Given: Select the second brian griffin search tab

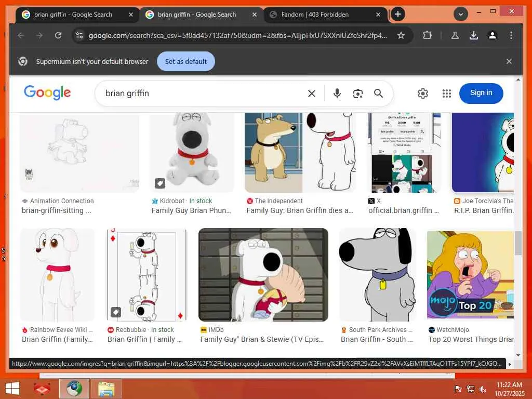Looking at the screenshot, I should pos(197,15).
